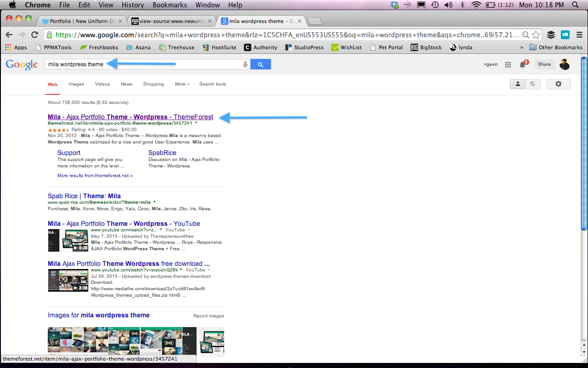Click the +gavin Google+ link

coord(491,64)
